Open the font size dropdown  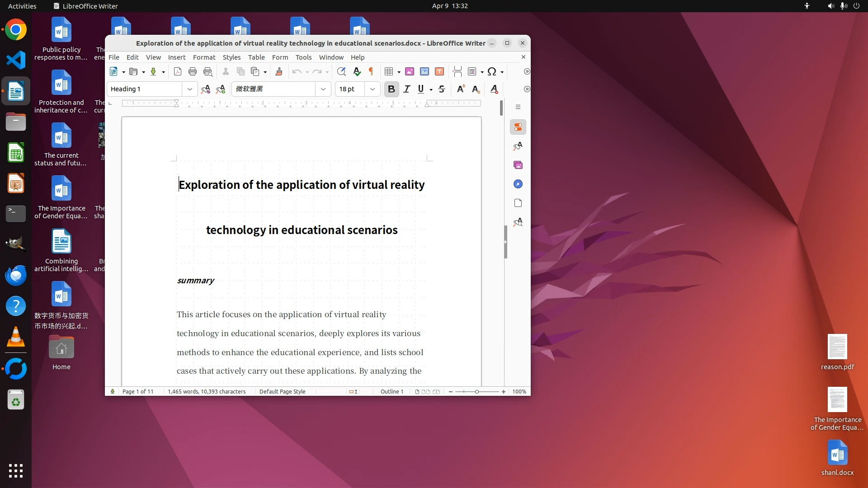tap(373, 89)
